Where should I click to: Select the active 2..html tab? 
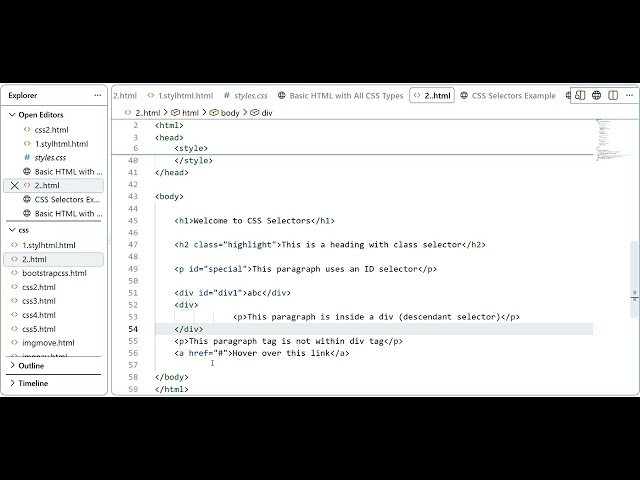click(432, 96)
